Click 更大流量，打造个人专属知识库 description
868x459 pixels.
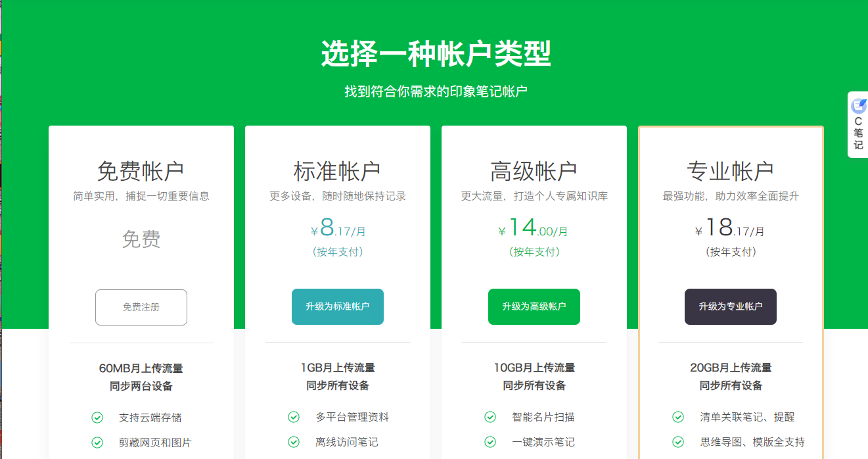534,196
